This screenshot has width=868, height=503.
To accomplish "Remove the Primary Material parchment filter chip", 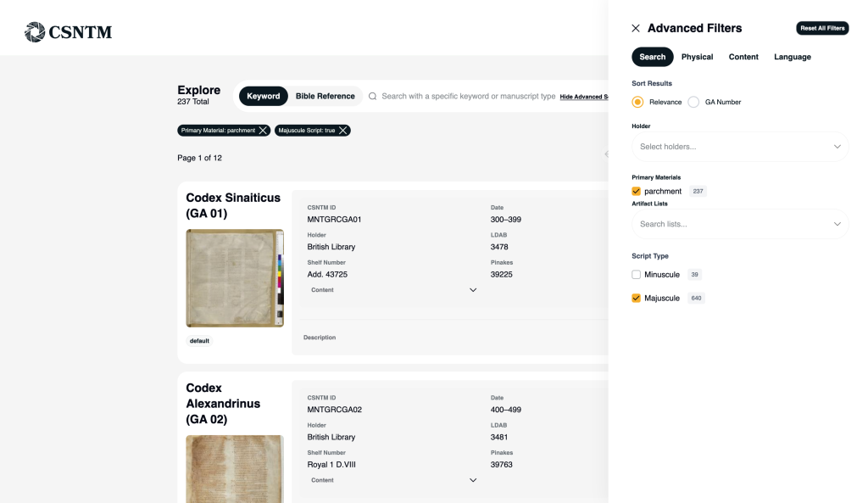I will coord(264,131).
